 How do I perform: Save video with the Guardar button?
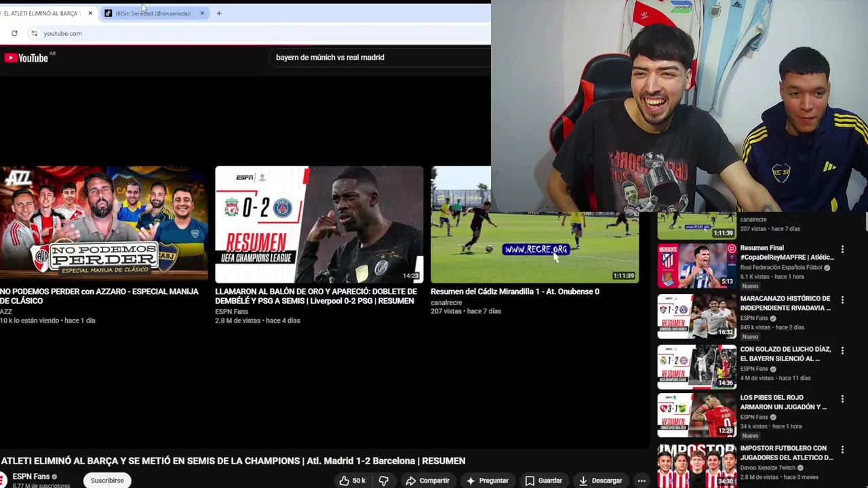click(543, 481)
